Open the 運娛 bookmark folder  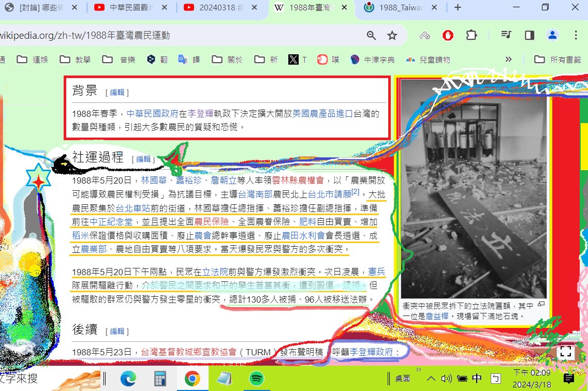32,59
